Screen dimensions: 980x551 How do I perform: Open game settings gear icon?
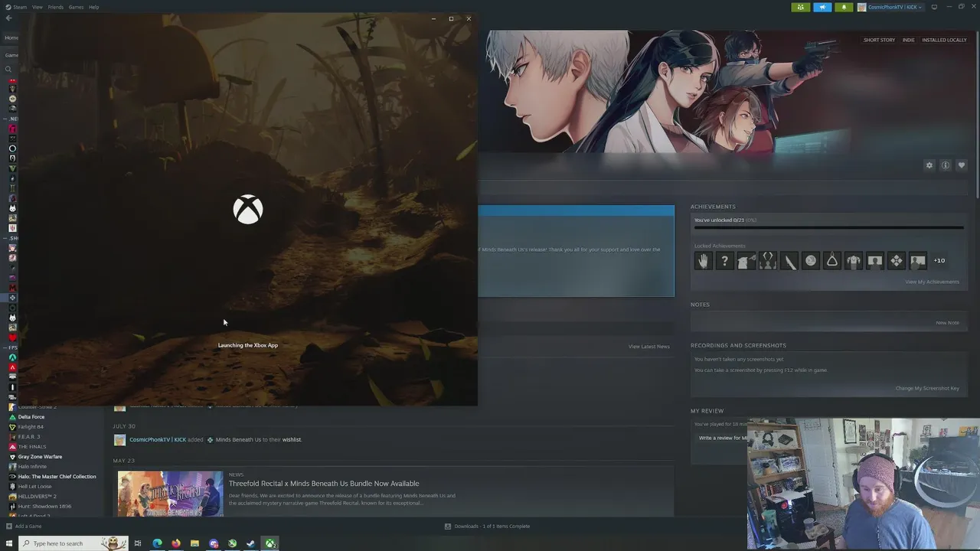click(x=929, y=165)
